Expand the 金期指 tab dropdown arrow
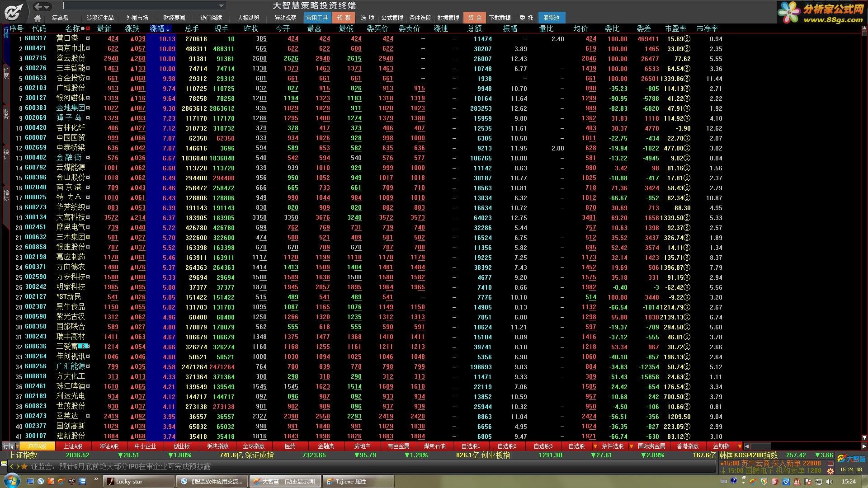Image resolution: width=868 pixels, height=488 pixels. coord(740,446)
